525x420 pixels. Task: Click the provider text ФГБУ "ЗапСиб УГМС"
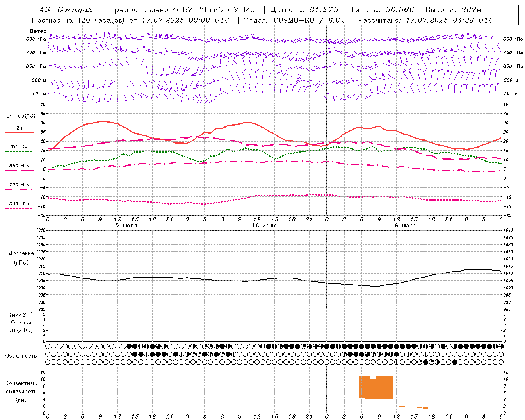click(216, 10)
